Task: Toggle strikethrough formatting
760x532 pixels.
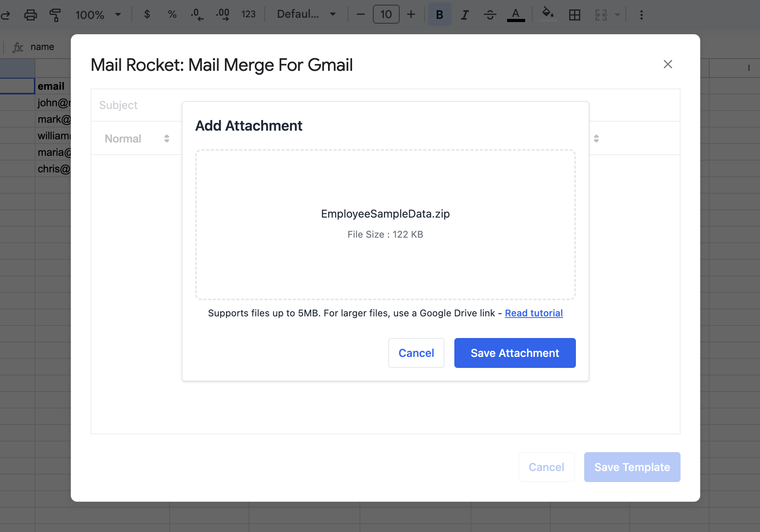Action: pos(490,15)
